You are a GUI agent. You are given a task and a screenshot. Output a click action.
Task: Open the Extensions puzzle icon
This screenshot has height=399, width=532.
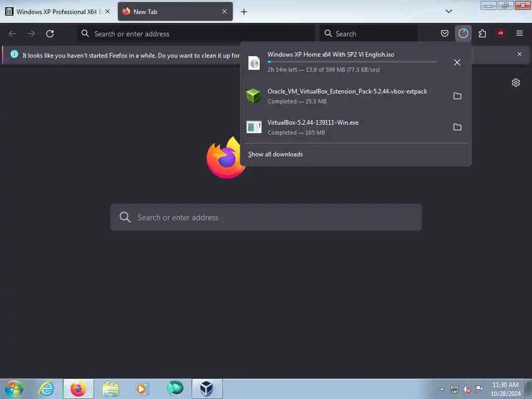tap(482, 33)
